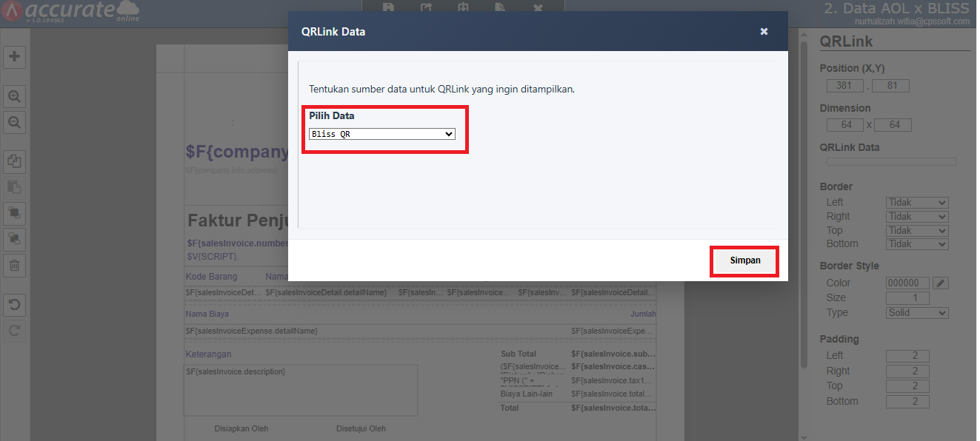Click the Simpan button
The image size is (980, 441).
[x=744, y=260]
